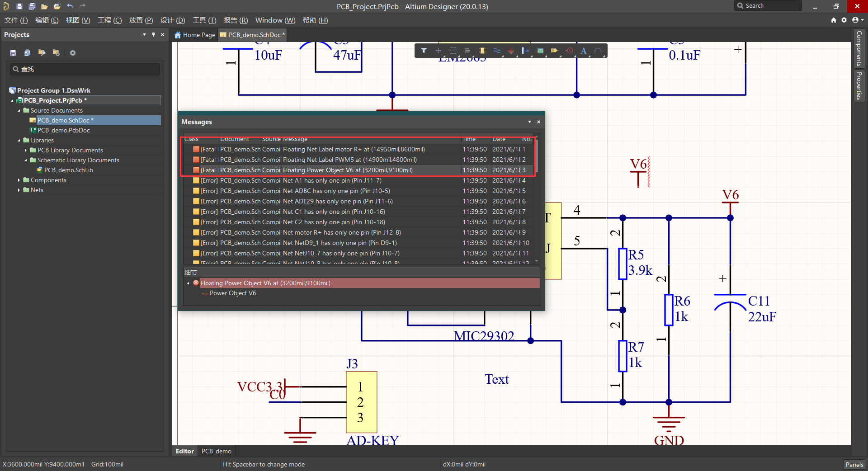This screenshot has width=868, height=471.
Task: Select the Place Wire tool
Action: coord(498,51)
